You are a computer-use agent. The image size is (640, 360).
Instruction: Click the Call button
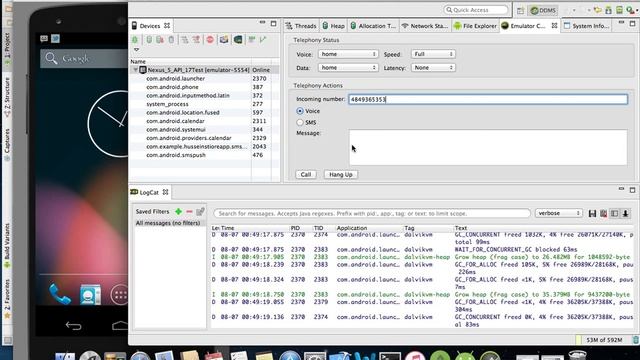click(x=306, y=174)
